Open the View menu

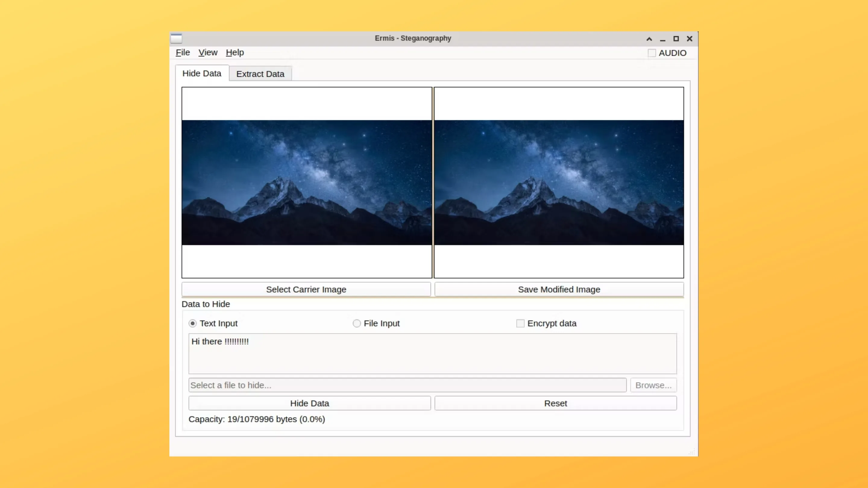click(208, 52)
